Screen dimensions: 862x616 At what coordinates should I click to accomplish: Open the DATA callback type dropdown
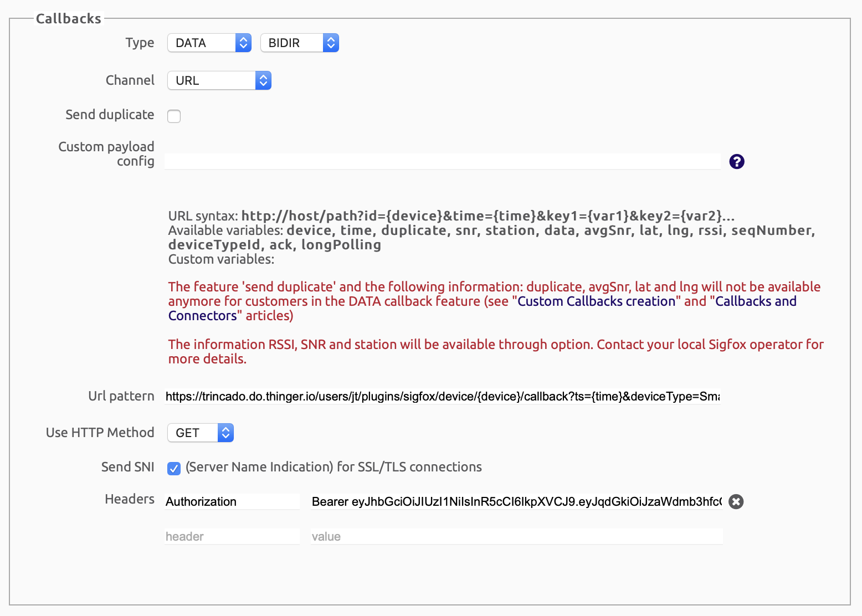[209, 43]
